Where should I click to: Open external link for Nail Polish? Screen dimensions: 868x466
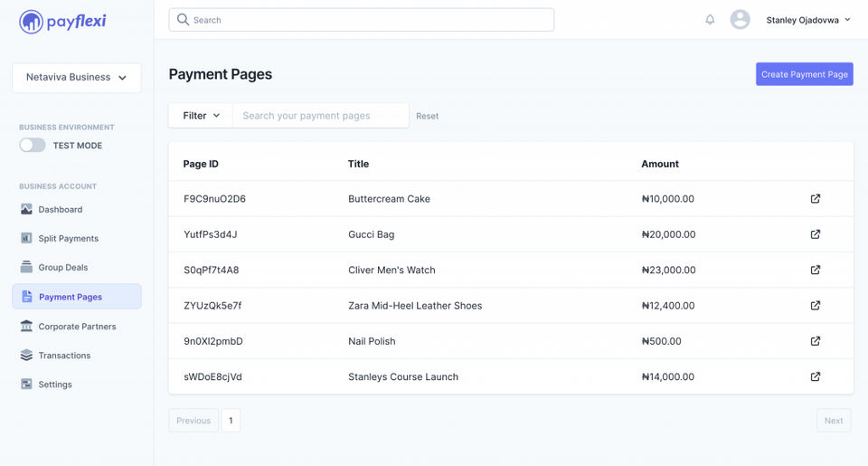click(x=815, y=341)
